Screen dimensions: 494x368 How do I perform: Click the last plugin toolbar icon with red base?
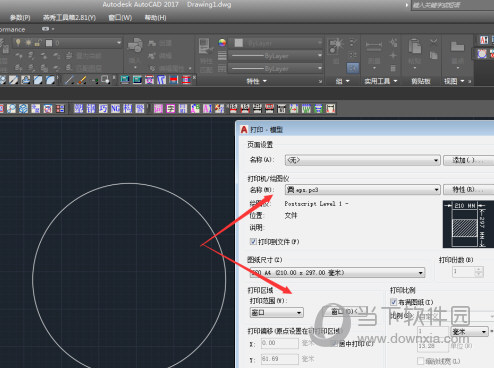pyautogui.click(x=330, y=108)
